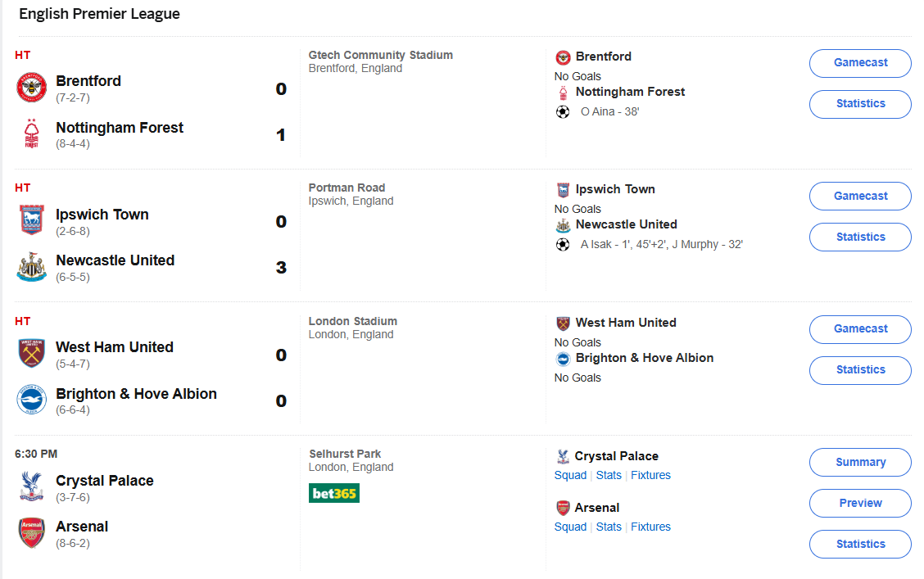
Task: Open the Arsenal Stats link
Action: pyautogui.click(x=609, y=527)
